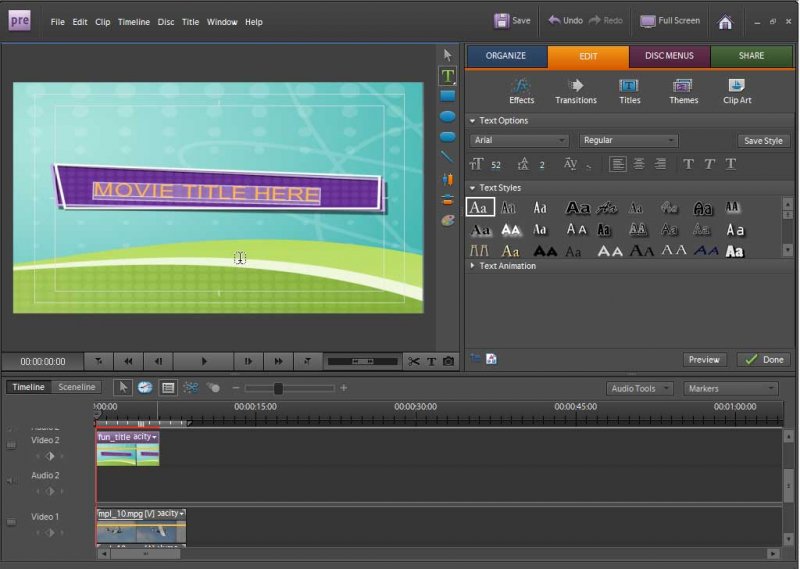This screenshot has height=569, width=800.
Task: Toggle center text alignment
Action: 639,164
